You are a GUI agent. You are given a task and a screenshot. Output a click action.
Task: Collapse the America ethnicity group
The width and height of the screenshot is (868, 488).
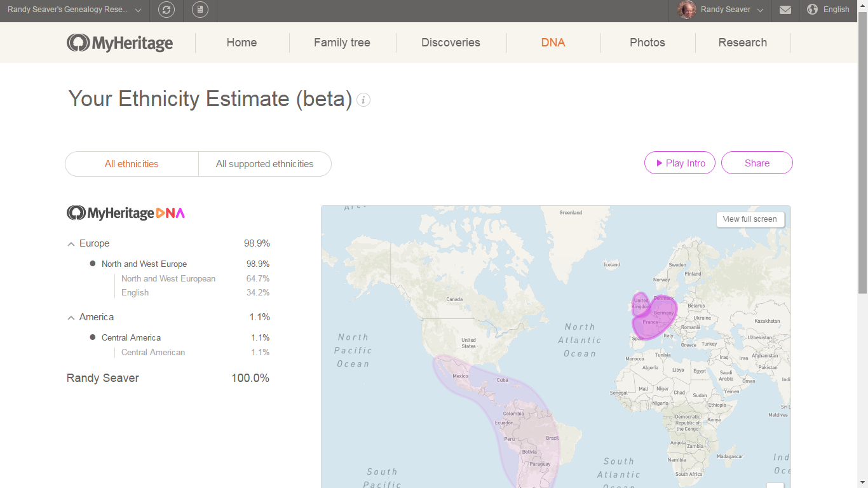coord(71,318)
